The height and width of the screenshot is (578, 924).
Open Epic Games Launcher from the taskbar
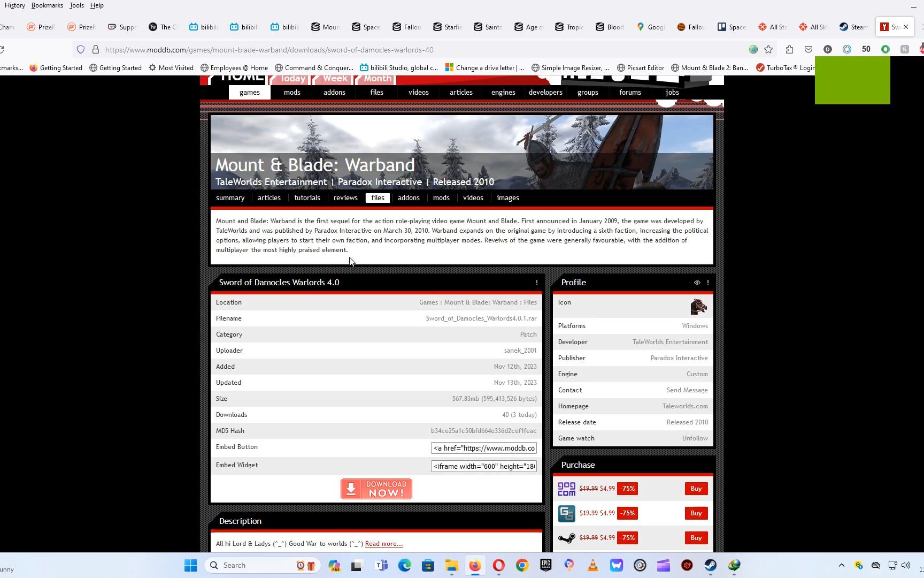click(546, 566)
